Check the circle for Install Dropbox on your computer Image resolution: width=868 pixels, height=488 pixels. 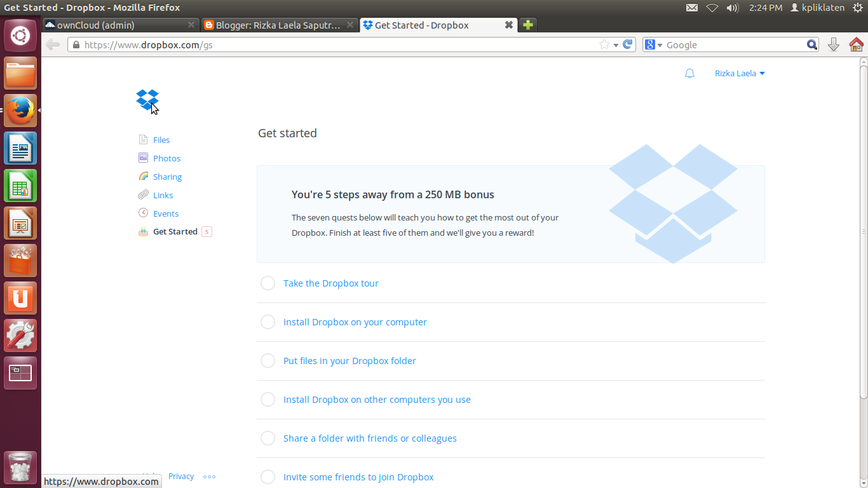coord(268,322)
